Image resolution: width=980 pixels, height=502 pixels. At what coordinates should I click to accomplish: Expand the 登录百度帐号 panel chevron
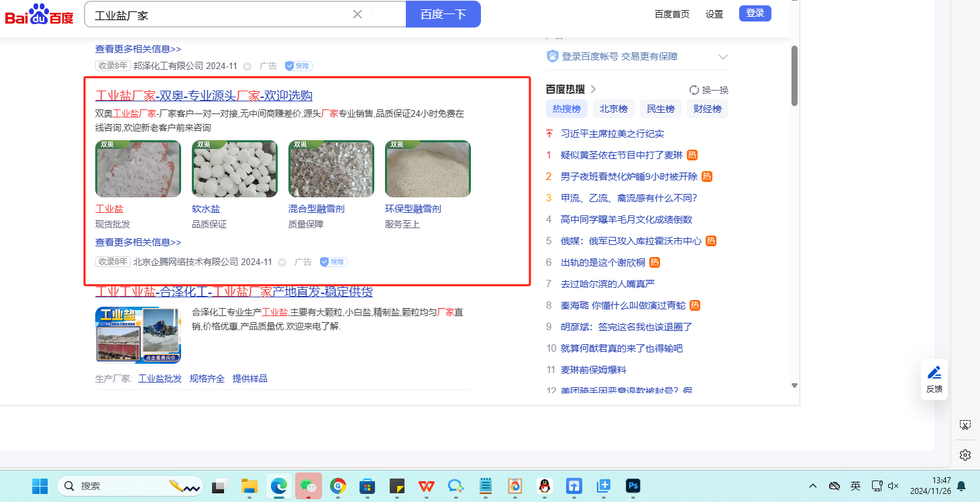[722, 56]
